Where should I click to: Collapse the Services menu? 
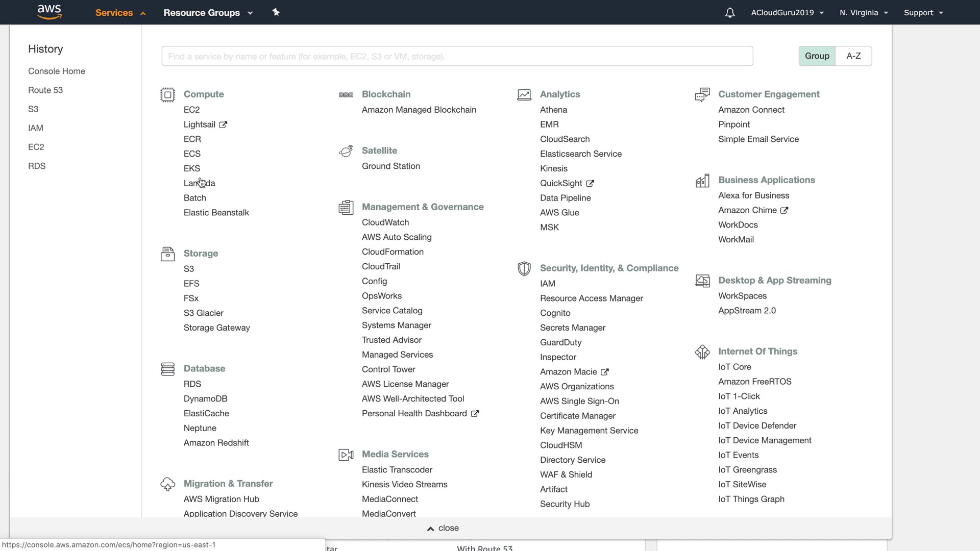[120, 13]
